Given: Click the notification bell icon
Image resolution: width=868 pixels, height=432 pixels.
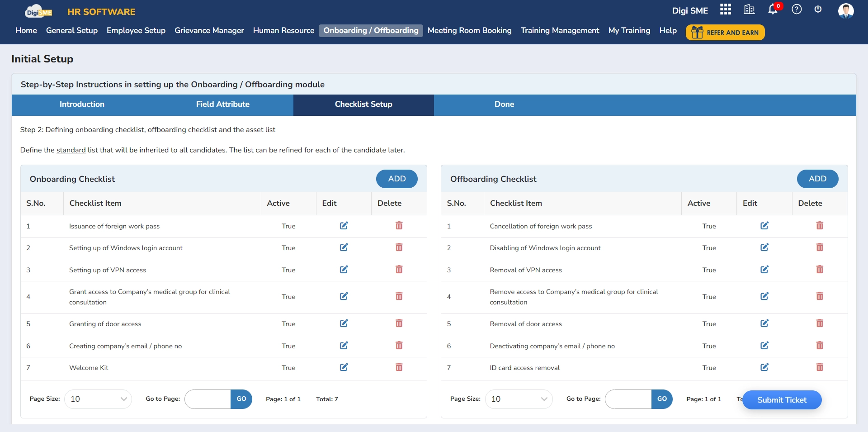Looking at the screenshot, I should point(773,9).
